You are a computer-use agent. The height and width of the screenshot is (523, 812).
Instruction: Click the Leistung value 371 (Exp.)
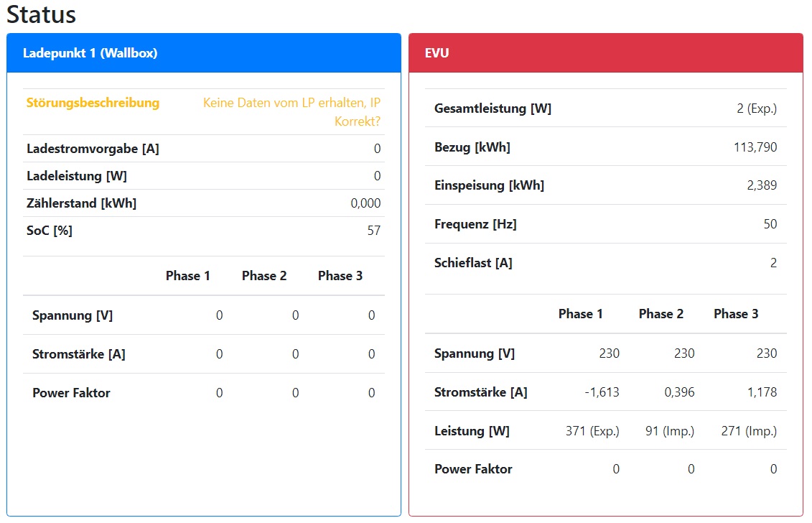[592, 431]
